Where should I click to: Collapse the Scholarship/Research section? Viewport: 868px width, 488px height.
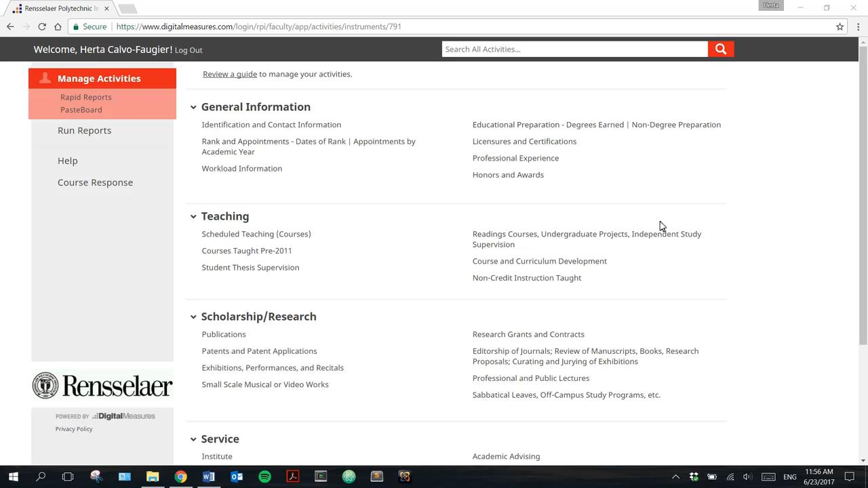(193, 317)
